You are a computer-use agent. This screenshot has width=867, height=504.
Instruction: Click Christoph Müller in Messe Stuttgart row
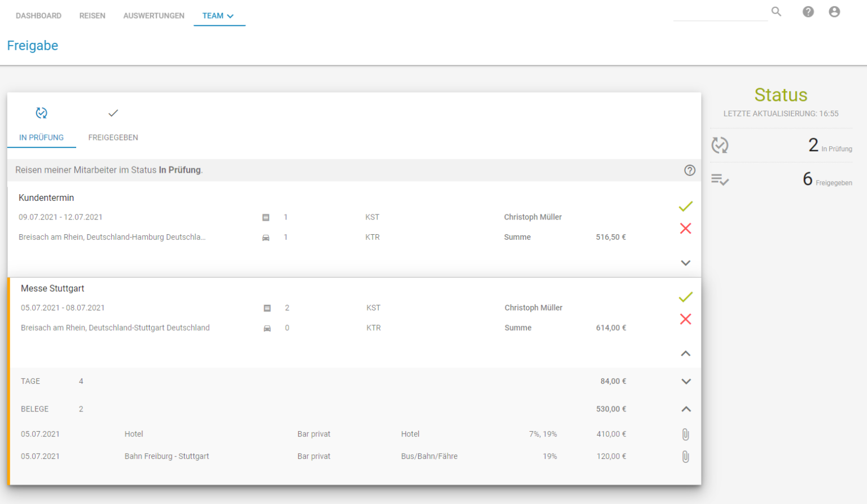tap(533, 308)
